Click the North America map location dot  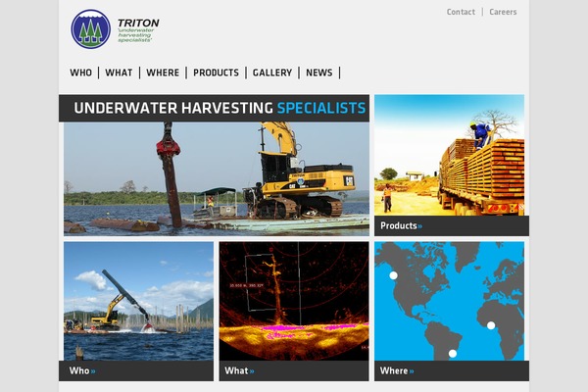pos(393,275)
